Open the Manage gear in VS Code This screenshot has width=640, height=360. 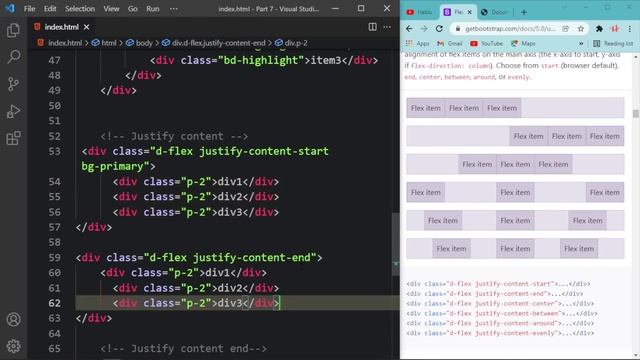pos(13,346)
